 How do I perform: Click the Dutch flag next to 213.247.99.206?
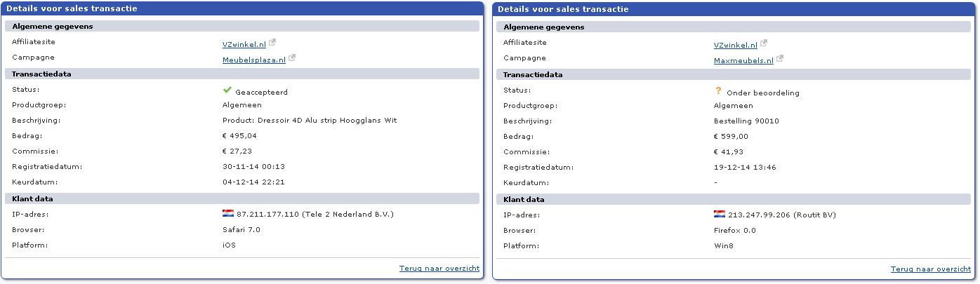pos(719,215)
